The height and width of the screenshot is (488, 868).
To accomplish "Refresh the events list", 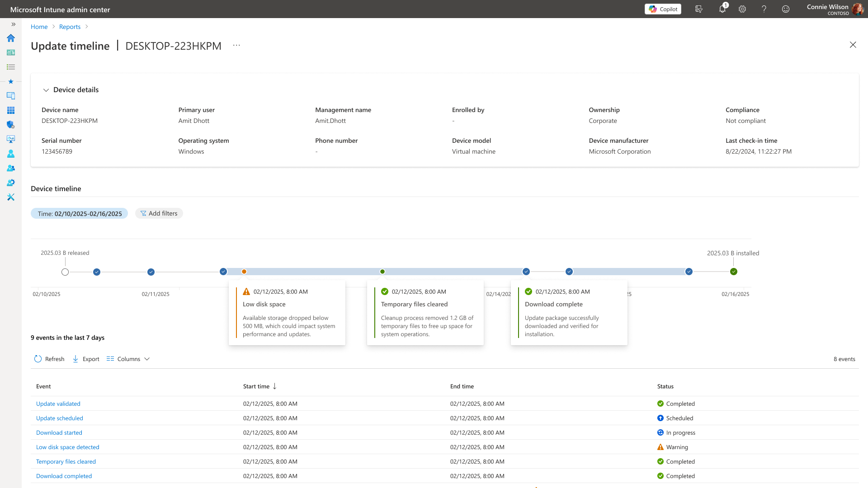I will click(x=49, y=359).
